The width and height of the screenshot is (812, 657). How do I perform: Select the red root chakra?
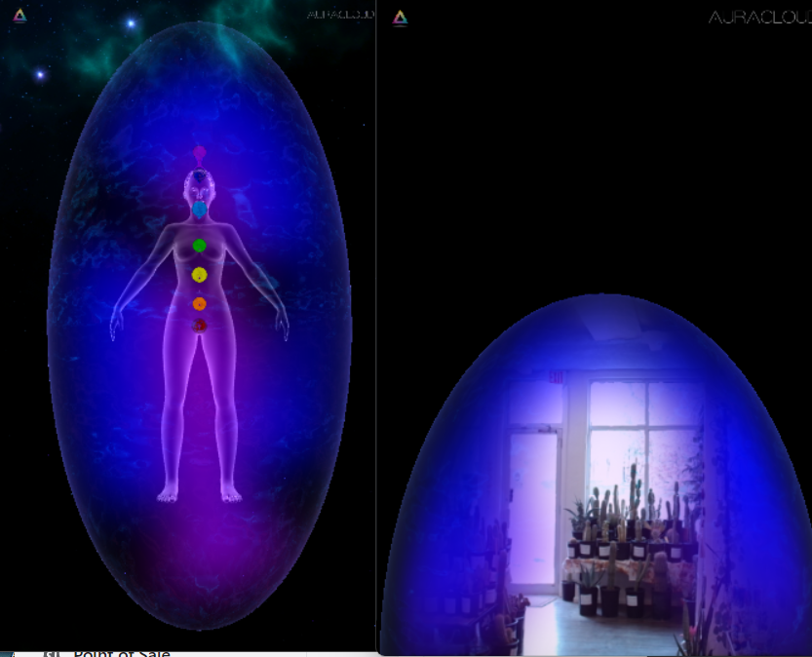point(199,326)
